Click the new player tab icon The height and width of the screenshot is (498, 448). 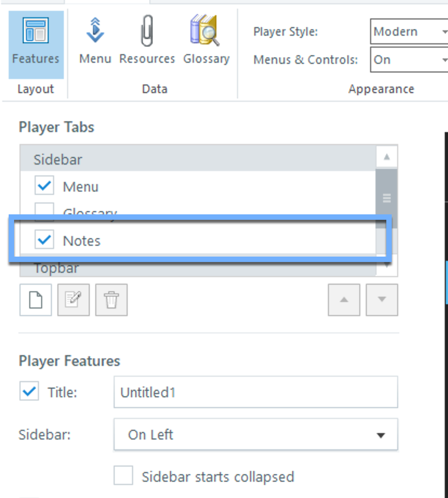36,300
